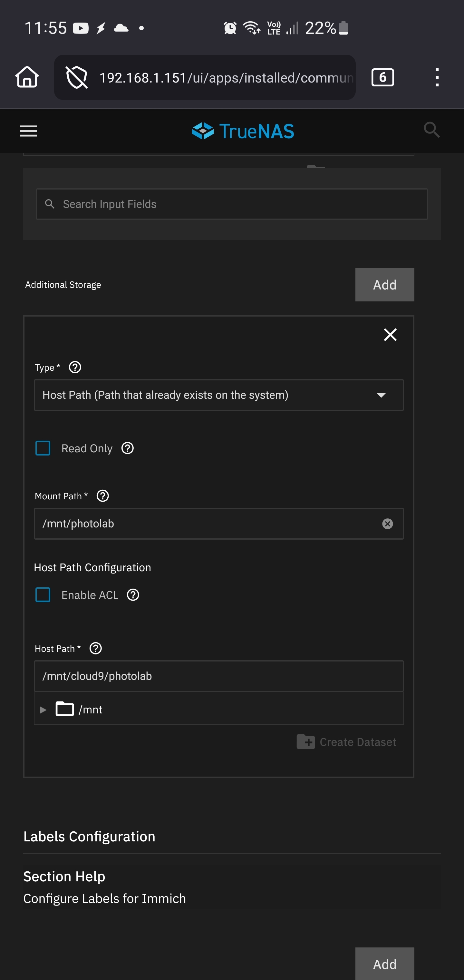Tap the browser address bar URL
This screenshot has height=980, width=464.
pyautogui.click(x=226, y=78)
